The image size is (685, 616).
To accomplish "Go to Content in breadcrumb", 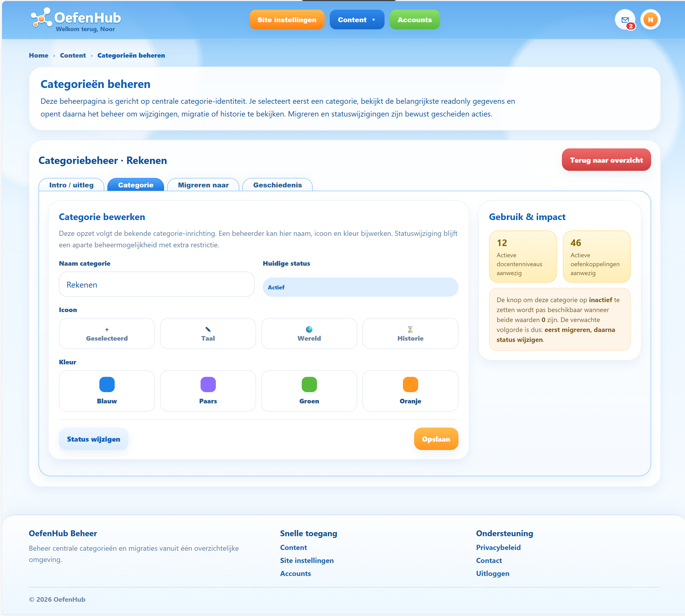I will tap(73, 56).
